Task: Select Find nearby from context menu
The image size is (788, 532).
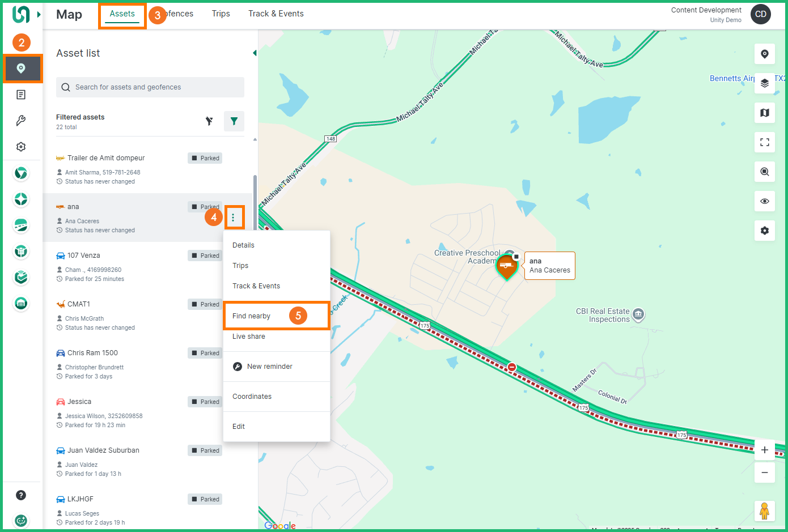Action: tap(252, 316)
